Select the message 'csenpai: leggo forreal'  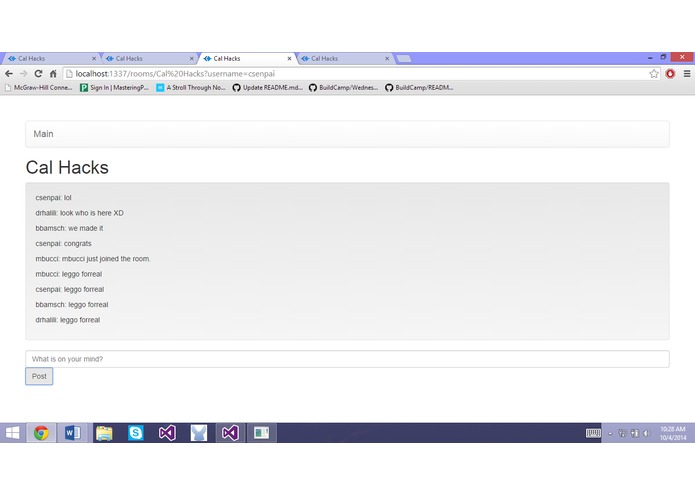coord(70,289)
